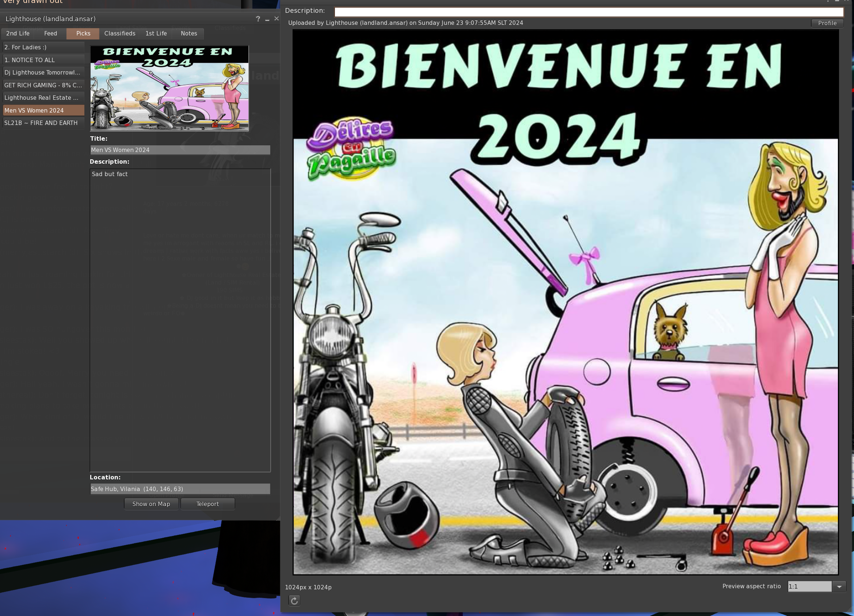Click the help question mark icon in profile window
854x616 pixels.
point(258,19)
